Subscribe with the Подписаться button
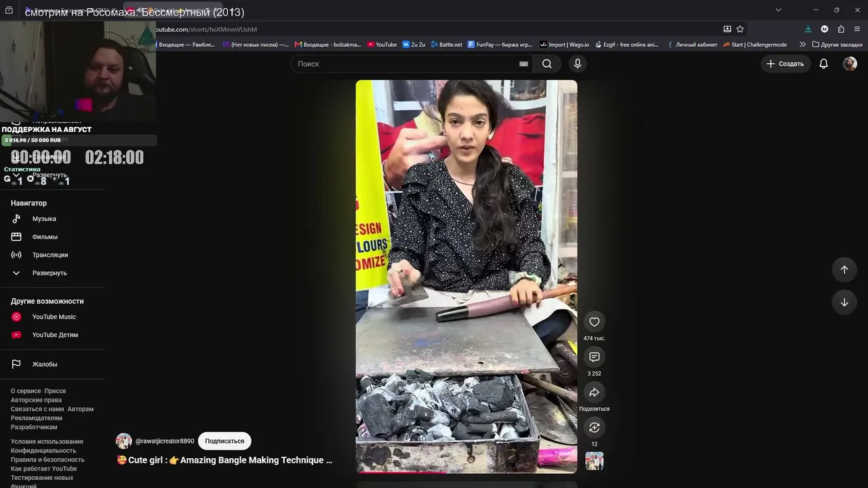 [224, 441]
